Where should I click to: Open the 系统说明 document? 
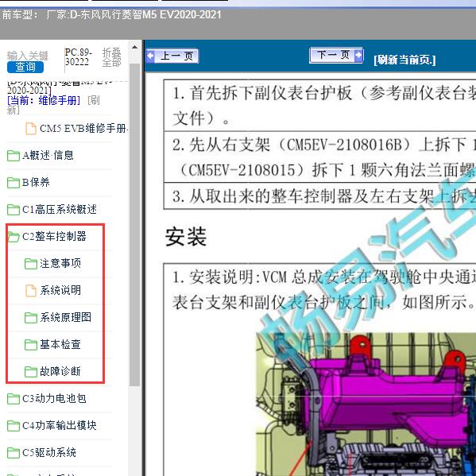[60, 290]
